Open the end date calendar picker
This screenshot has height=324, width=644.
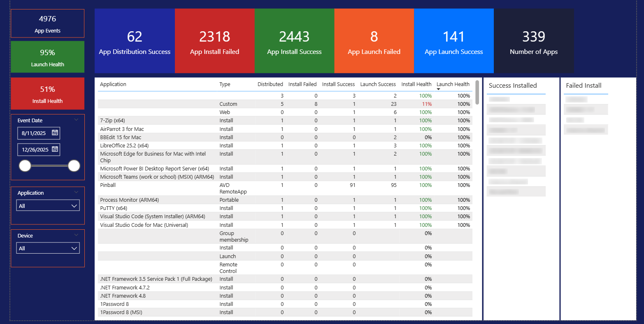(55, 149)
